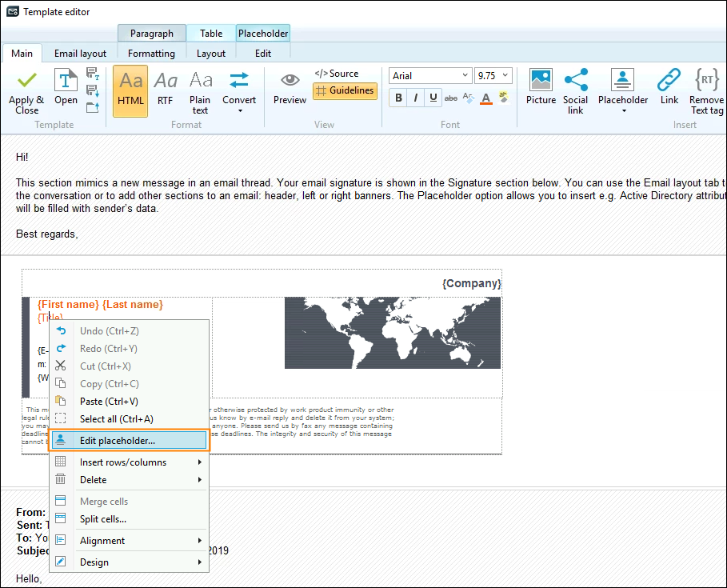The width and height of the screenshot is (727, 588).
Task: Click the Remove Text tag icon
Action: click(706, 80)
